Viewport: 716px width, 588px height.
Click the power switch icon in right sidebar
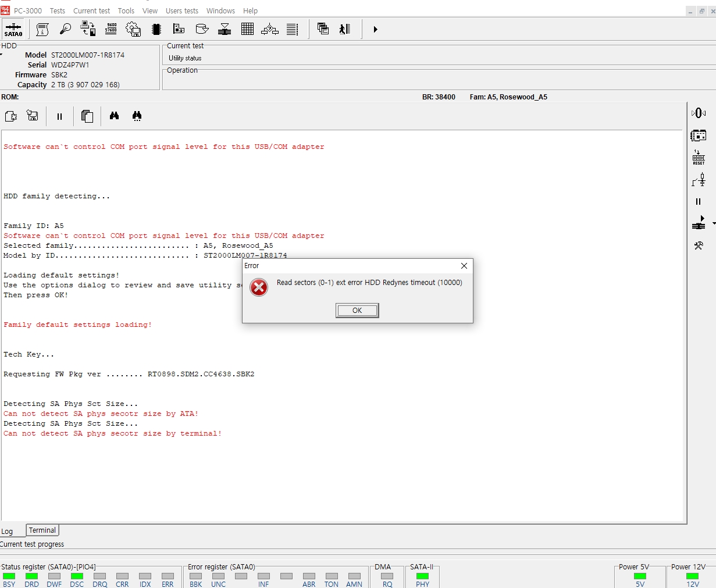coord(699,179)
